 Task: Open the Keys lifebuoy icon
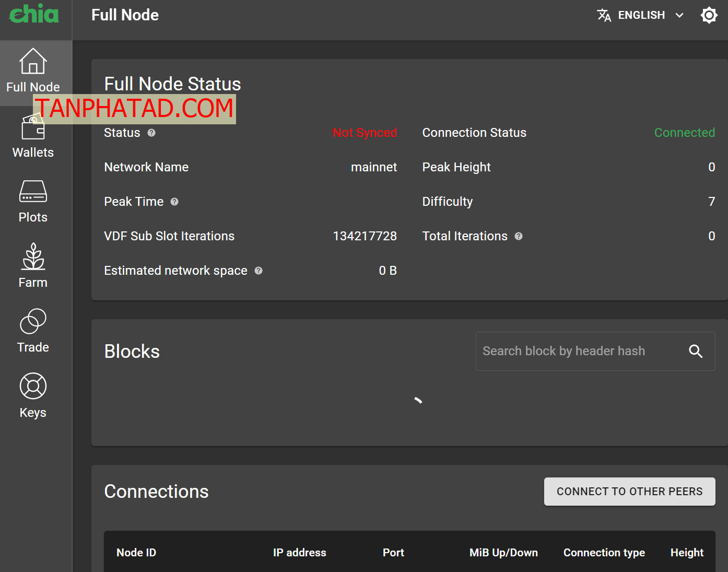33,387
